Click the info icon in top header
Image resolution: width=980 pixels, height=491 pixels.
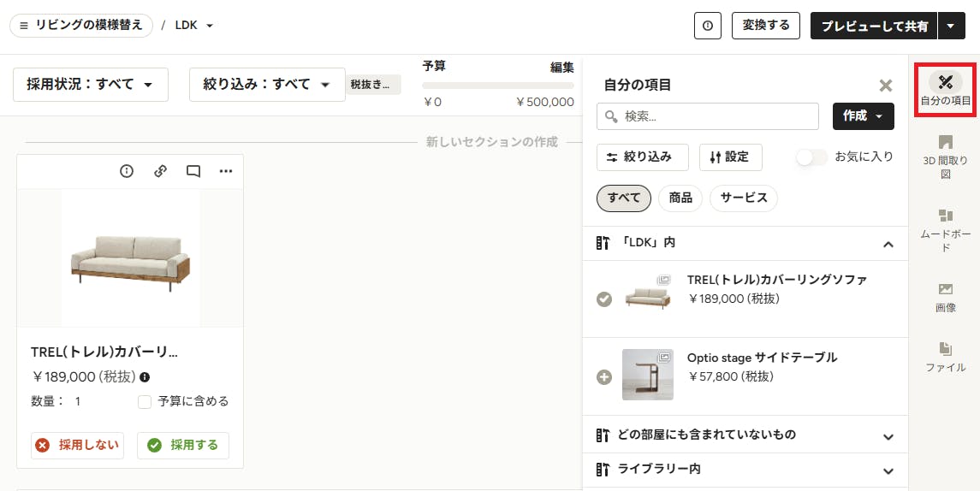click(708, 26)
